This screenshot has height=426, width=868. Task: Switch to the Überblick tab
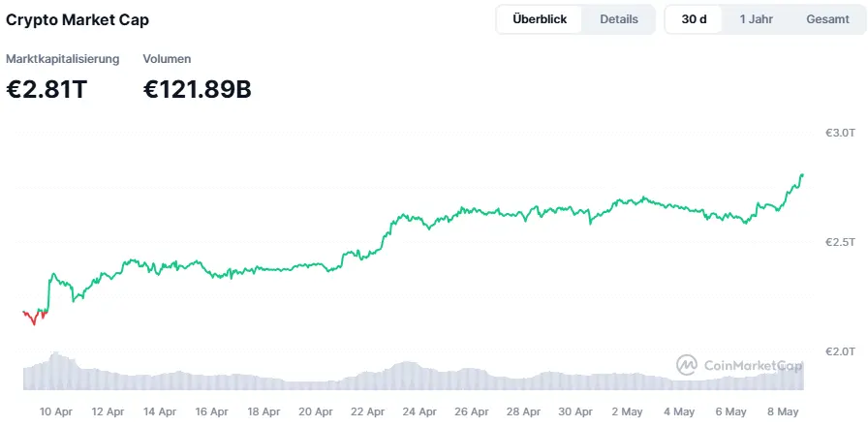coord(540,19)
